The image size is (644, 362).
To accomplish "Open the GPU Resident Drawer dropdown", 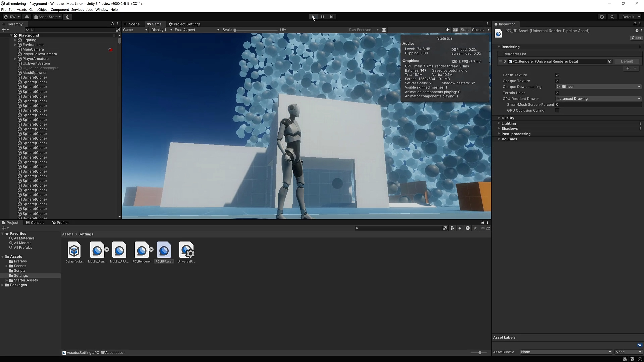I will 598,99.
